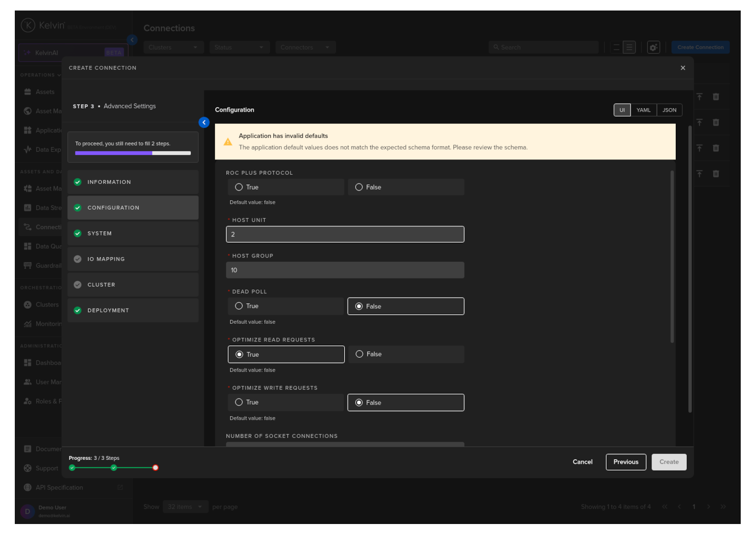Viewport: 756px width, 535px height.
Task: Set Dead Poll to True
Action: 239,306
